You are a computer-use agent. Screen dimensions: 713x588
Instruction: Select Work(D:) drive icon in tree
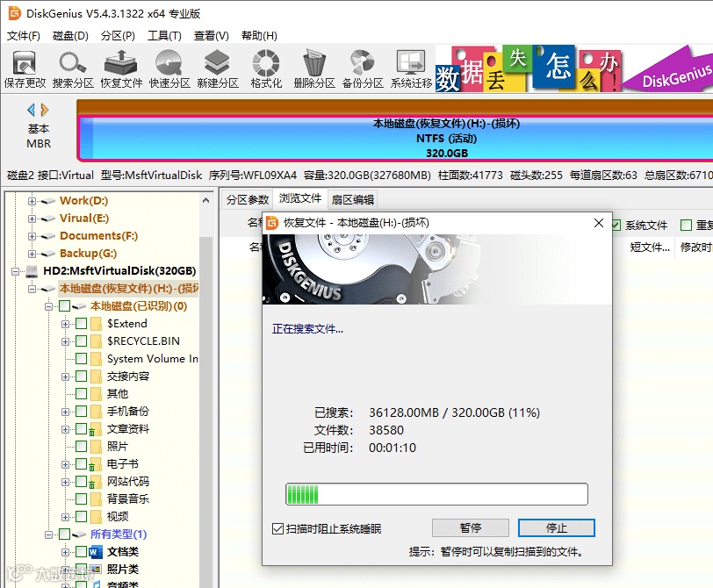click(47, 201)
